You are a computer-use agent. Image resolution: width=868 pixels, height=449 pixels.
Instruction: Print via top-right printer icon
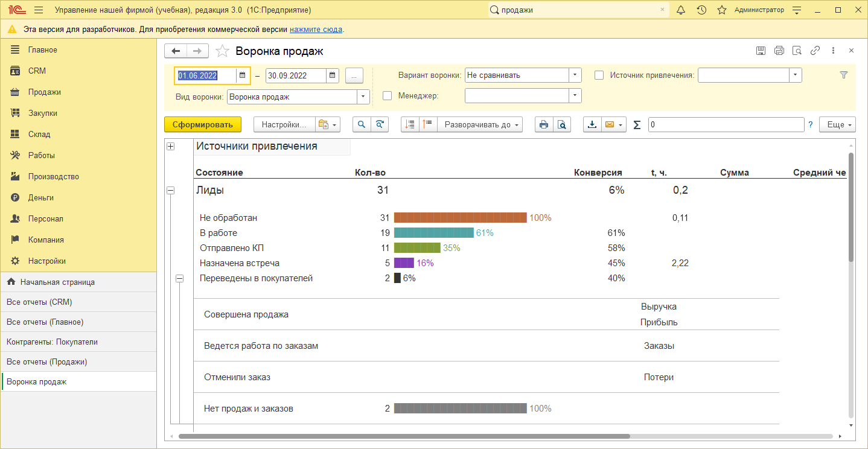(779, 51)
